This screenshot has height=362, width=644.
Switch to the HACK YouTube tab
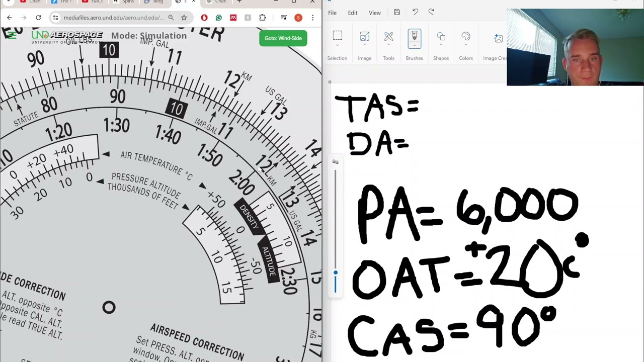pos(93,2)
